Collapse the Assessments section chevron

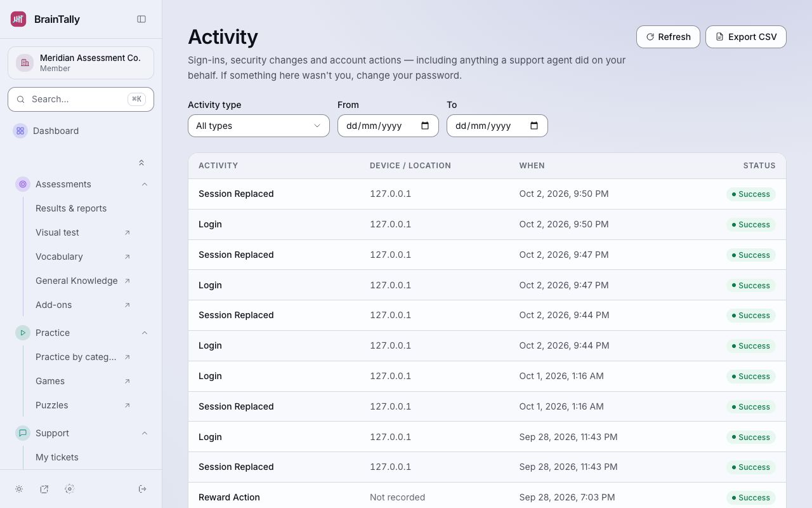click(x=145, y=184)
